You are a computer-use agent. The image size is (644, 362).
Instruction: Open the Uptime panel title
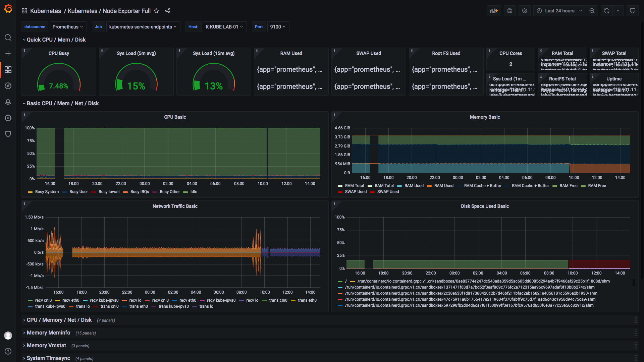point(614,79)
